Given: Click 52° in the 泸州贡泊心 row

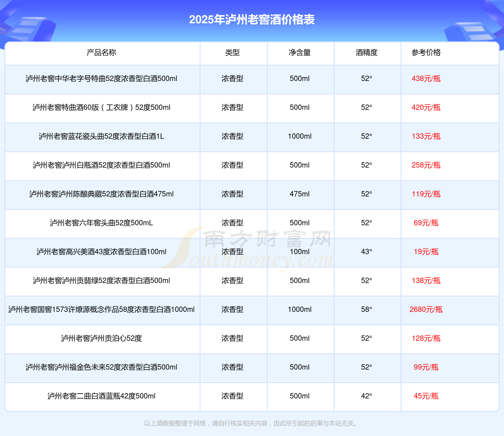Looking at the screenshot, I should click(x=367, y=338).
